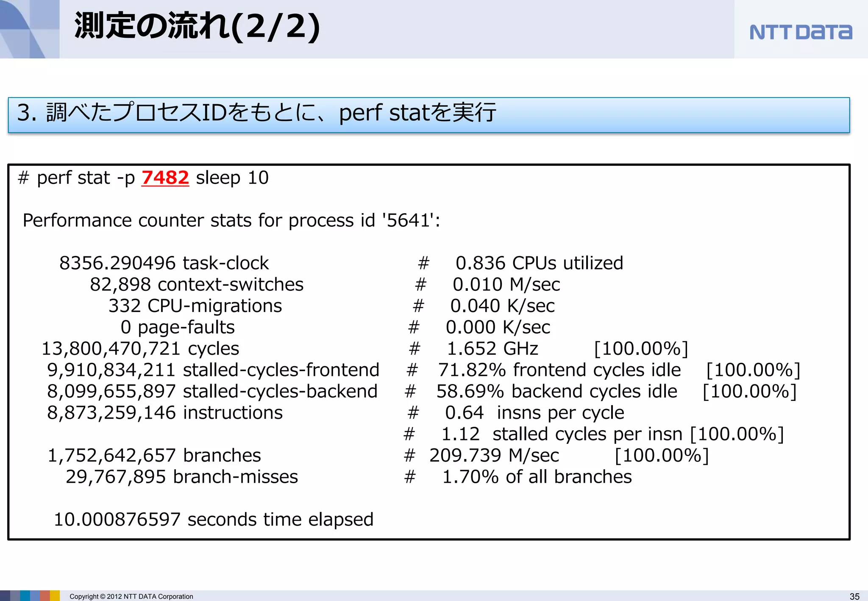Image resolution: width=868 pixels, height=601 pixels.
Task: Click '10.000876597 seconds time elapsed'
Action: click(x=214, y=520)
